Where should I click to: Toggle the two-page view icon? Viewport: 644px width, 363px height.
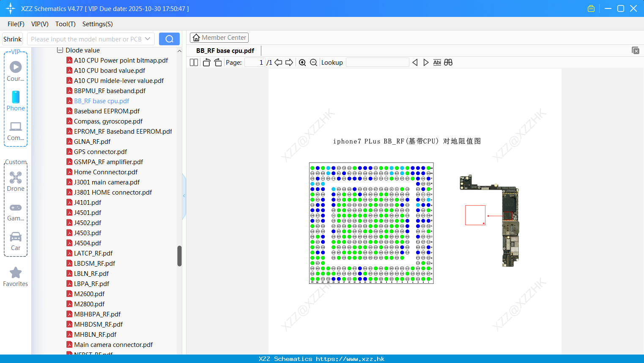194,63
